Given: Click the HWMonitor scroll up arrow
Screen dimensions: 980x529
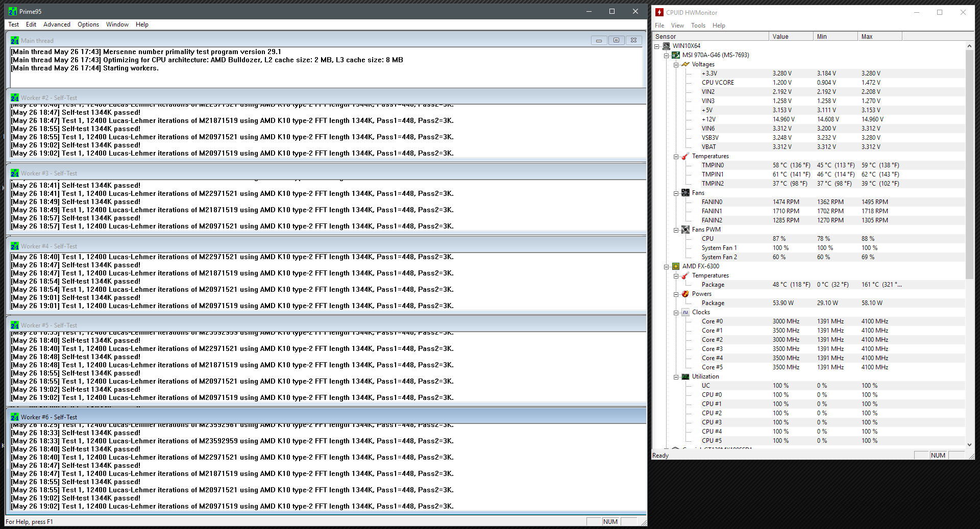Looking at the screenshot, I should [x=969, y=46].
